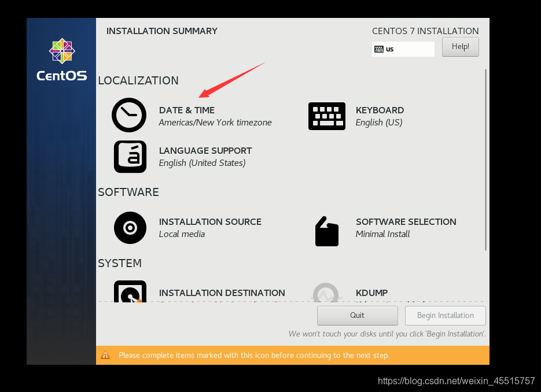Open the Installation Destination disk icon
This screenshot has width=541, height=392.
tap(130, 291)
